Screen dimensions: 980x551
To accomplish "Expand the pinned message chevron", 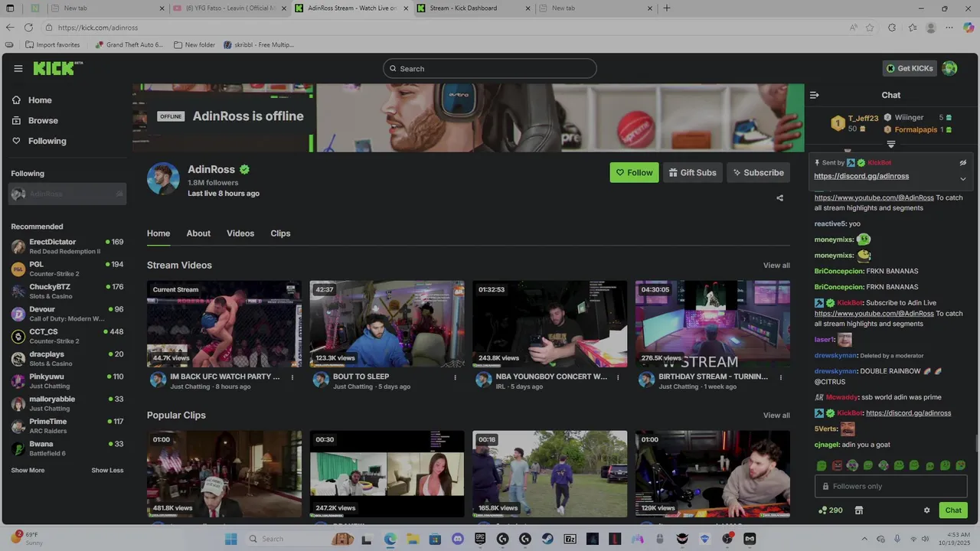I will click(963, 178).
